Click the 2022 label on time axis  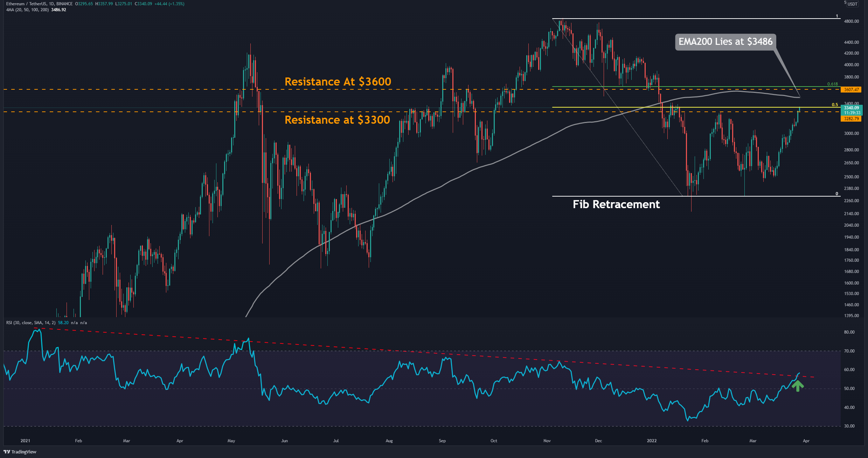pos(652,441)
